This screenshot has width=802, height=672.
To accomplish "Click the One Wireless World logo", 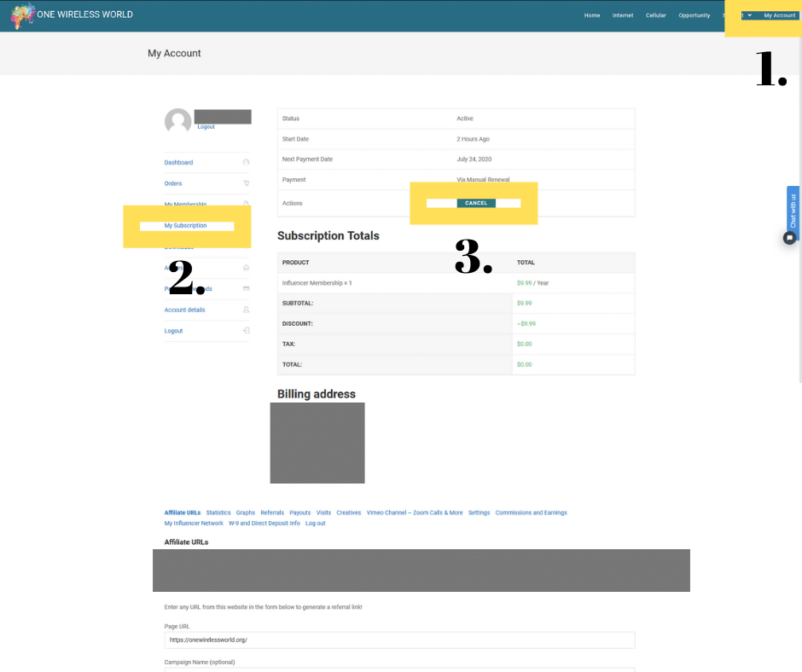I will pos(73,15).
